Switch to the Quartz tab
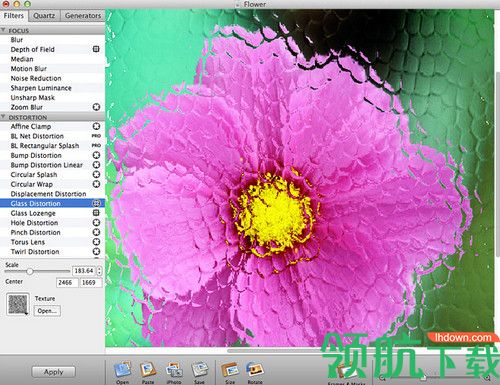The width and height of the screenshot is (500, 385). 44,16
